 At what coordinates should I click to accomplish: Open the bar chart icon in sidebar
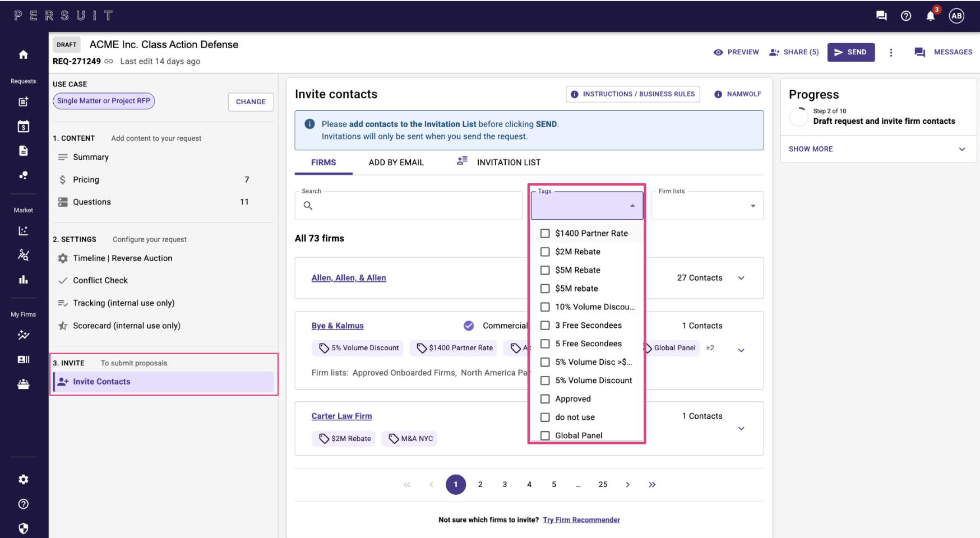tap(23, 279)
